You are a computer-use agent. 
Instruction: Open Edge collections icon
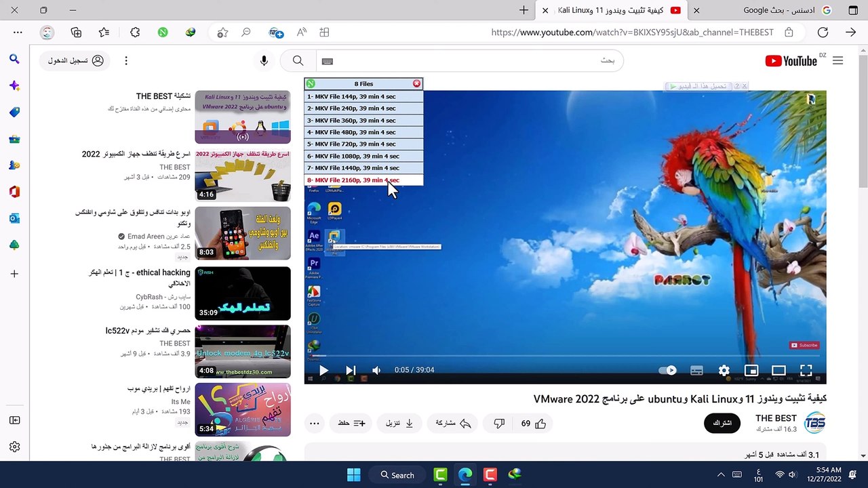[x=76, y=33]
